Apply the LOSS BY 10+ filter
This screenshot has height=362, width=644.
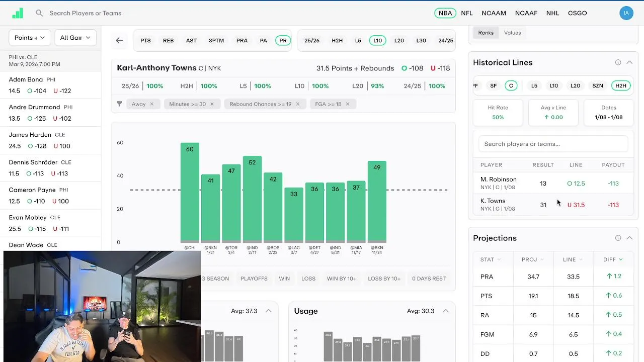(384, 279)
